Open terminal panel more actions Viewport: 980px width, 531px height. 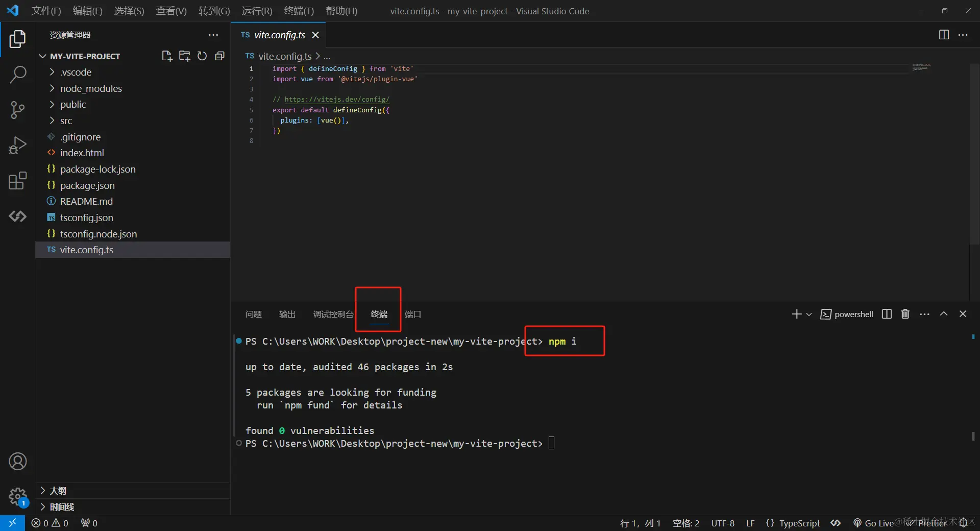[x=924, y=314]
